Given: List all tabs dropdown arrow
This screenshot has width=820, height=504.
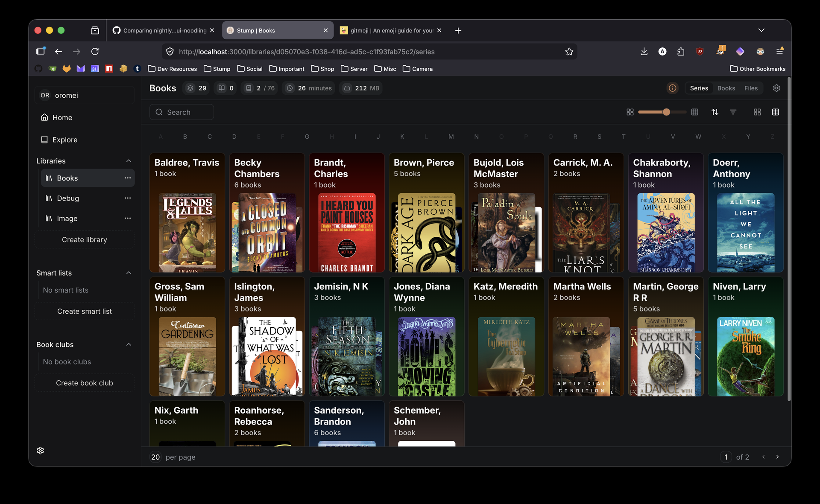Looking at the screenshot, I should [761, 30].
